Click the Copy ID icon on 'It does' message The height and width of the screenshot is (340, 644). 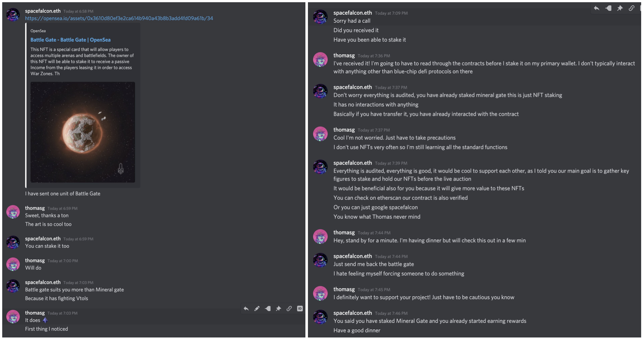pyautogui.click(x=300, y=308)
